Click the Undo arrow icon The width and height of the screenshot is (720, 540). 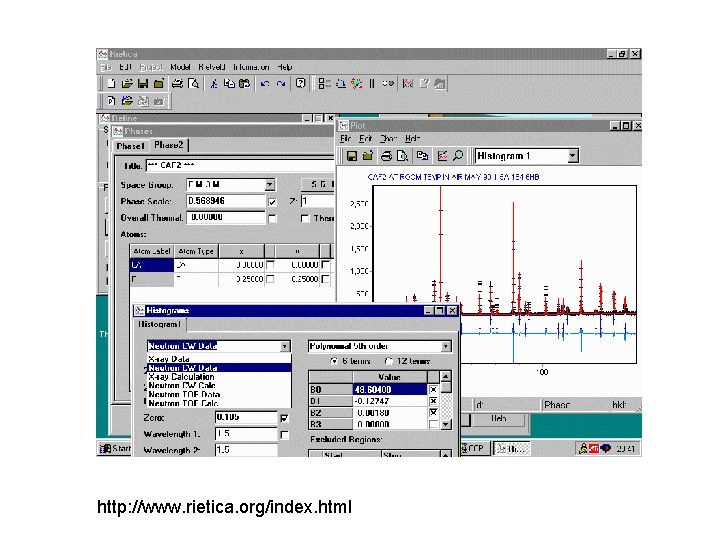click(265, 84)
